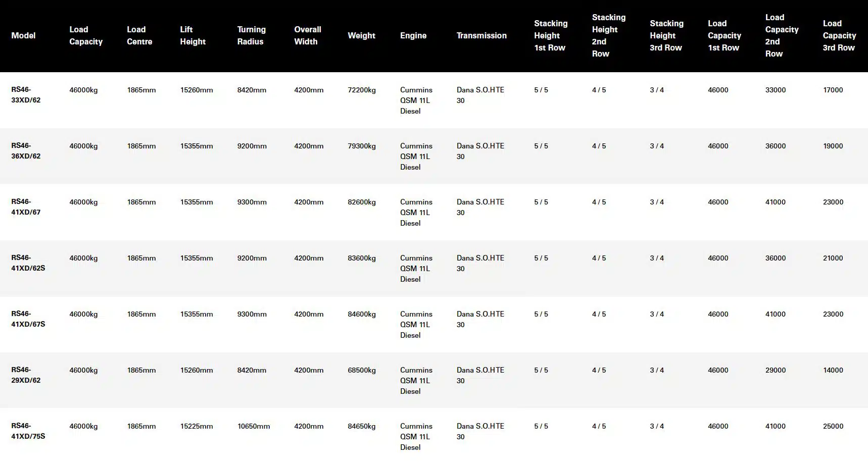Click the 25000 third row capacity value
The image size is (868, 465).
click(x=833, y=426)
